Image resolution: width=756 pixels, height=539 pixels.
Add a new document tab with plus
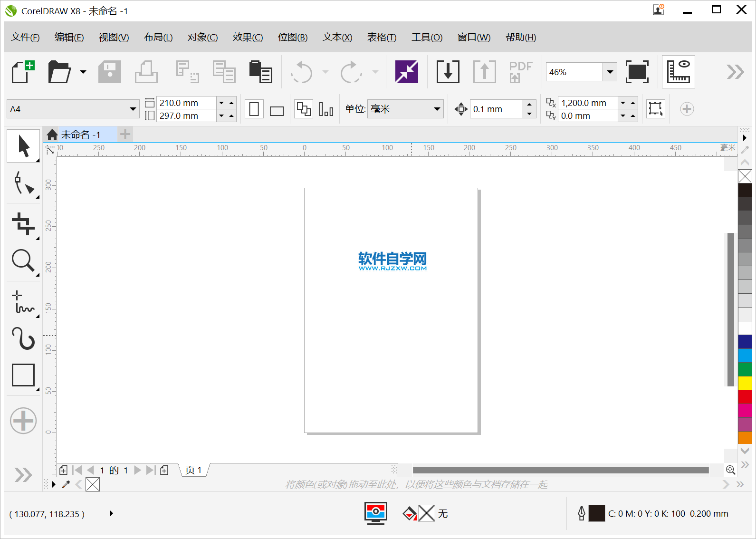pos(125,135)
